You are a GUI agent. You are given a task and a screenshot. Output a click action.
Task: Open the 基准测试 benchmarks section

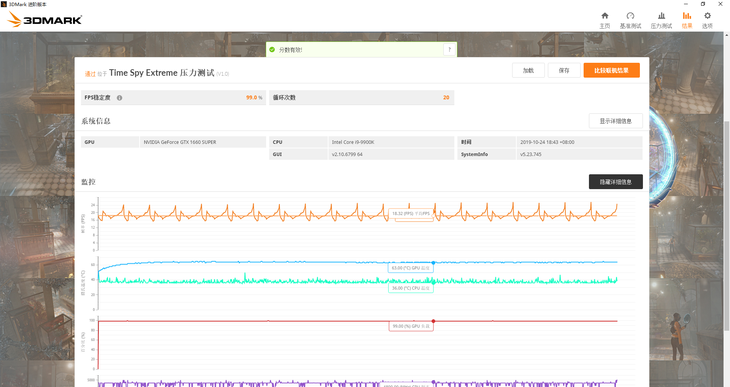[630, 20]
